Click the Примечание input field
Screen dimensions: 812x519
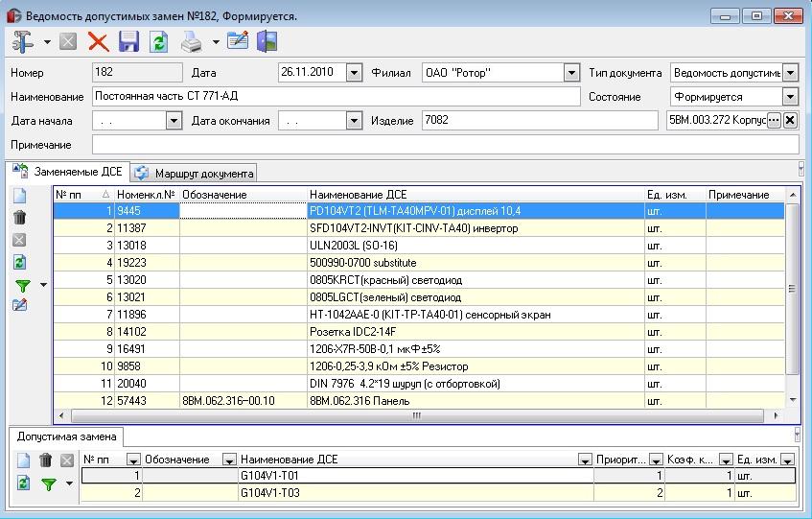coord(446,145)
